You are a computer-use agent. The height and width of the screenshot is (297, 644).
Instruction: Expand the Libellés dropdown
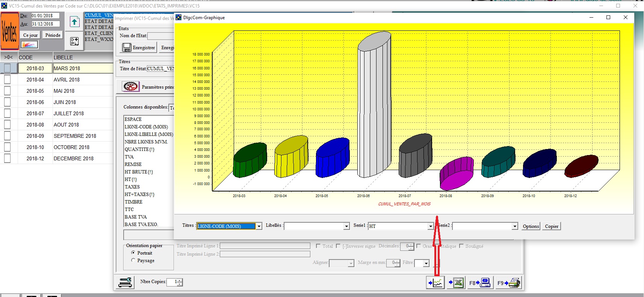[x=346, y=226]
